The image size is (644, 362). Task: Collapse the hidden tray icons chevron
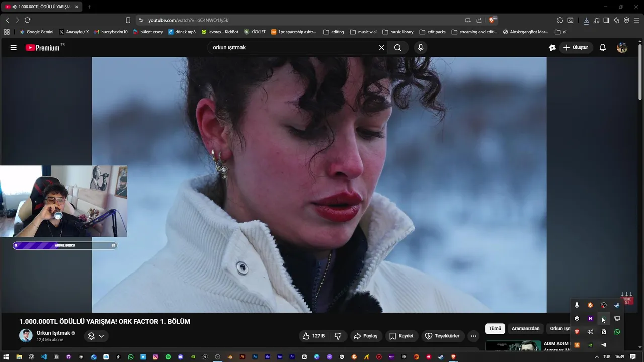pos(597,357)
